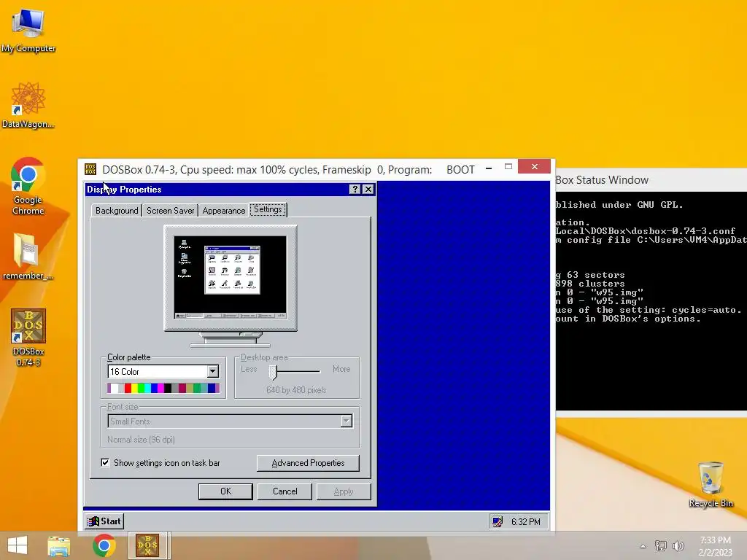Close the Display Properties dialog
The width and height of the screenshot is (747, 560).
(x=368, y=189)
